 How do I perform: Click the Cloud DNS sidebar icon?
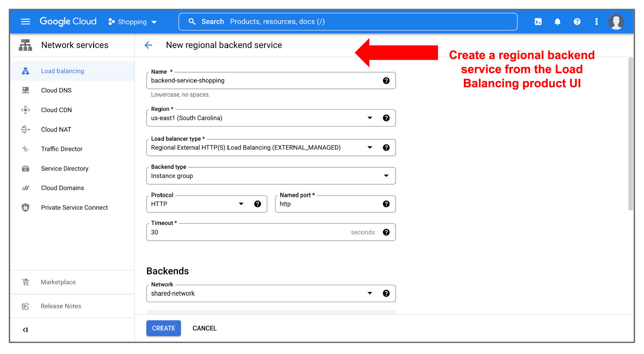tap(25, 90)
